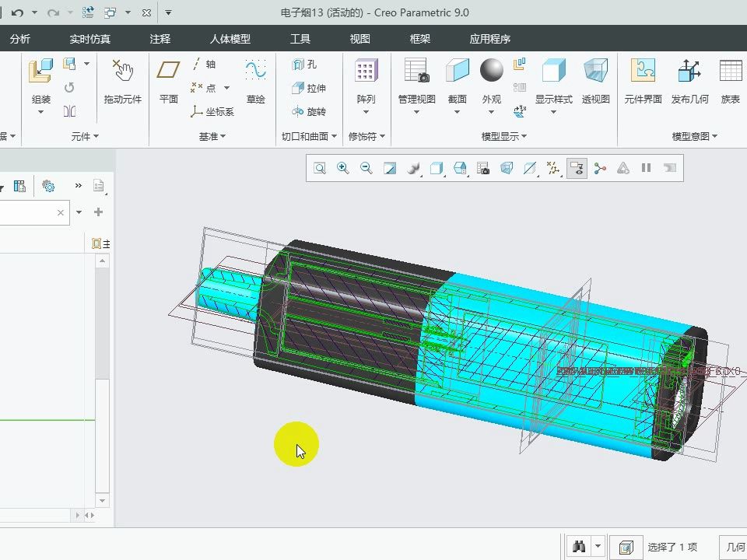Toggle the datum display filters button
Viewport: 747px width, 560px height.
pyautogui.click(x=553, y=168)
